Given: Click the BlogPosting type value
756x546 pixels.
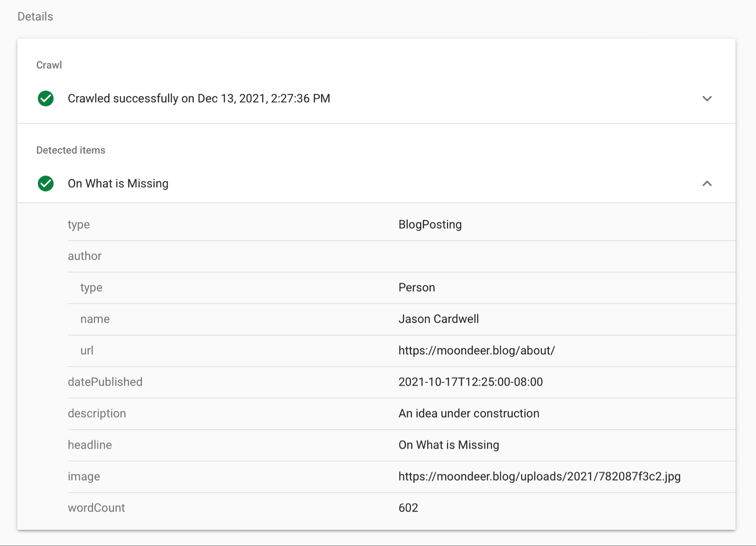Looking at the screenshot, I should tap(430, 225).
